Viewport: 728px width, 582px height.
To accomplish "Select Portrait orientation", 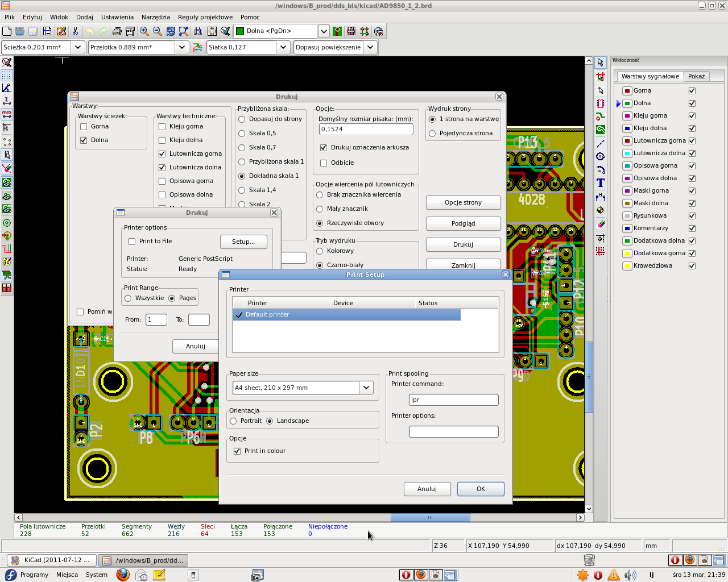I will [233, 421].
